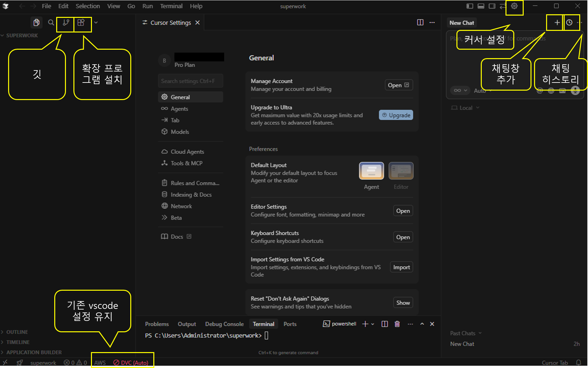Click the Import settings from VS Code button
Screen dimensions: 588x368
(x=402, y=267)
